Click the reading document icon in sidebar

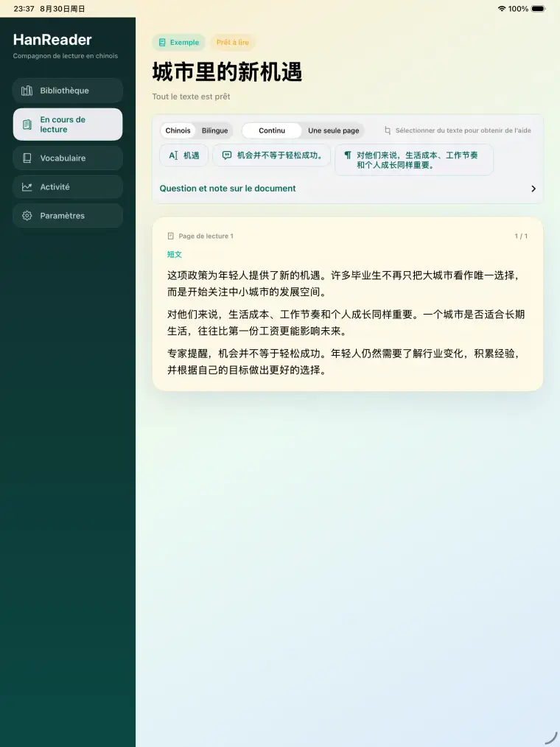coord(27,124)
